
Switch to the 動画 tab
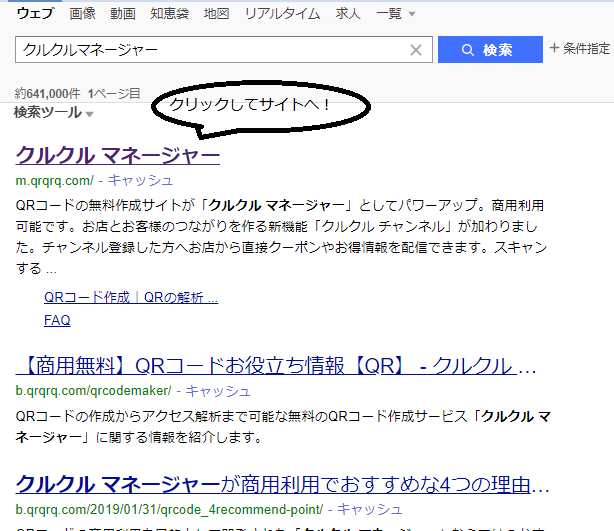pyautogui.click(x=123, y=14)
